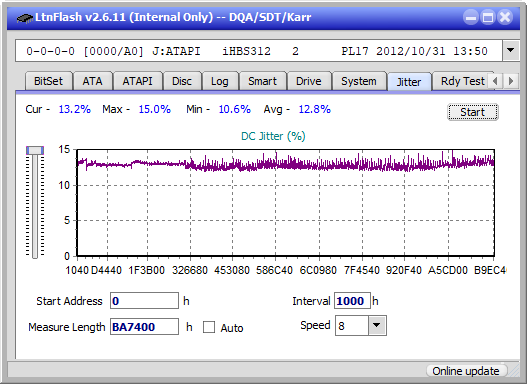The height and width of the screenshot is (384, 527).
Task: Open the ATAPI tab
Action: (137, 81)
